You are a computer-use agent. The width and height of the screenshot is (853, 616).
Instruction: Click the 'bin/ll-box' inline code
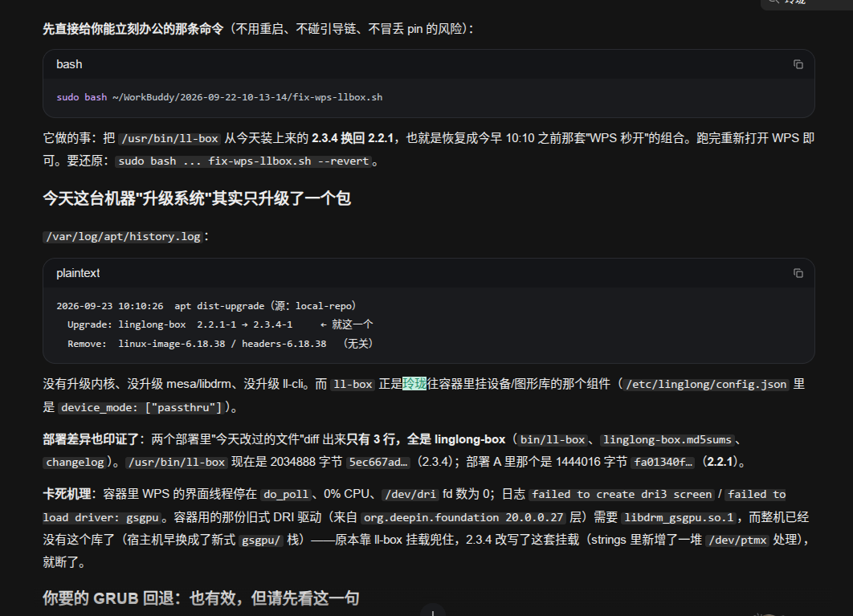click(553, 439)
